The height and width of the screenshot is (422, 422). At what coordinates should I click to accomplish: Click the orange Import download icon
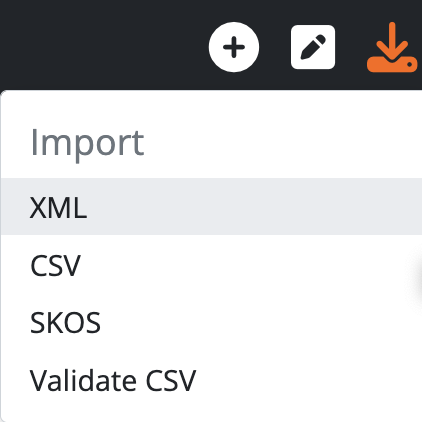coord(392,47)
